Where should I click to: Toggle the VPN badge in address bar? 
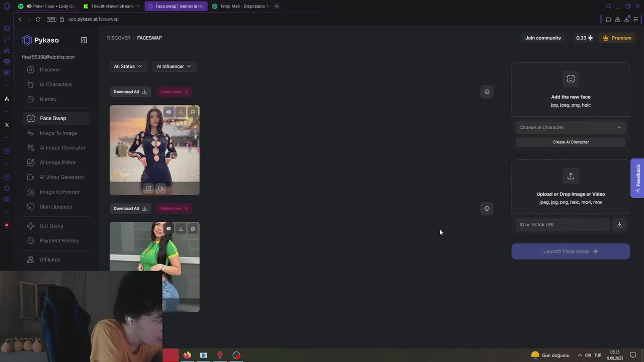click(51, 19)
